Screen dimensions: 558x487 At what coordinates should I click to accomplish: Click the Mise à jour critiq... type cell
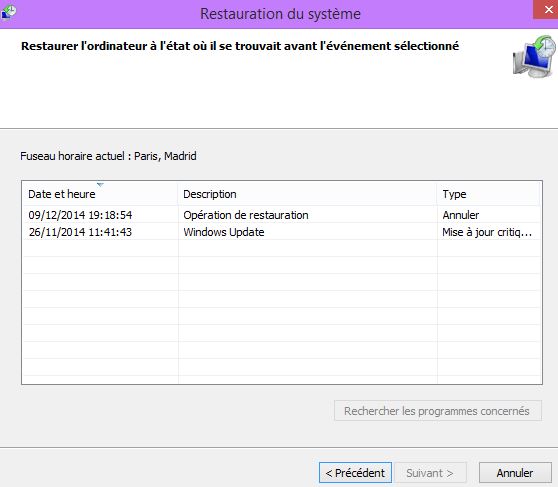point(487,232)
